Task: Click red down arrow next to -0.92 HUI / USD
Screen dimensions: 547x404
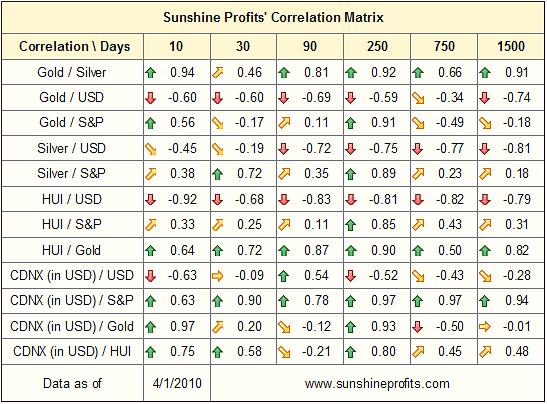Action: pyautogui.click(x=151, y=200)
